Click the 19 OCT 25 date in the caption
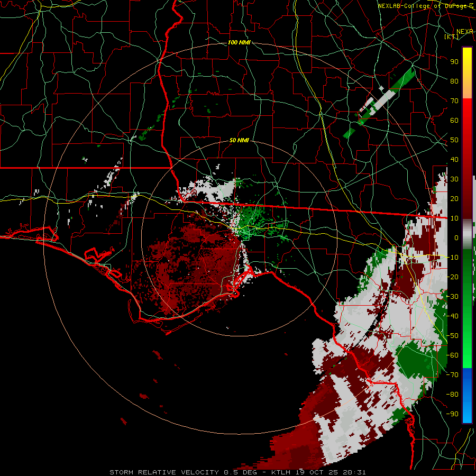476x476 pixels. 317,472
